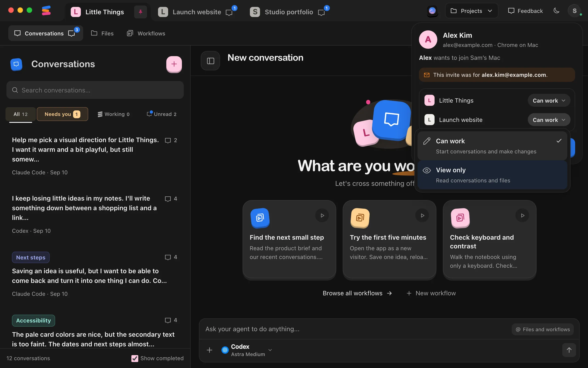
Task: Switch to the Studio portfolio project tab
Action: [x=290, y=12]
